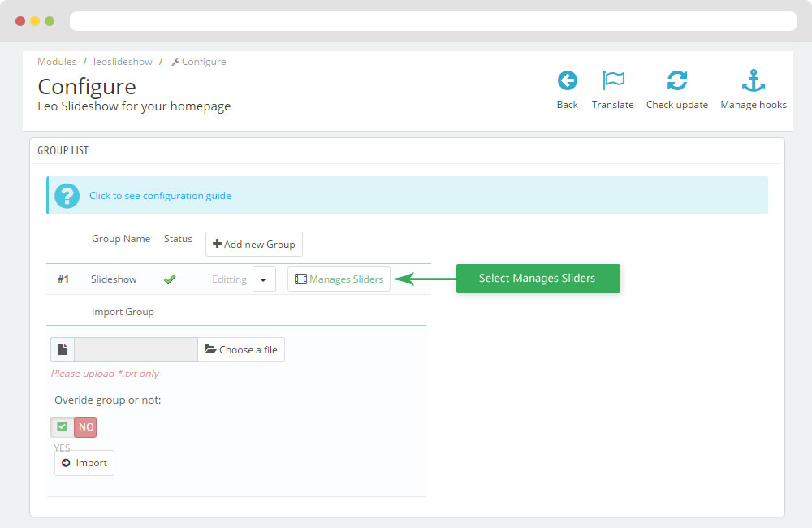The image size is (812, 528).
Task: Click the browser address bar
Action: pyautogui.click(x=434, y=21)
